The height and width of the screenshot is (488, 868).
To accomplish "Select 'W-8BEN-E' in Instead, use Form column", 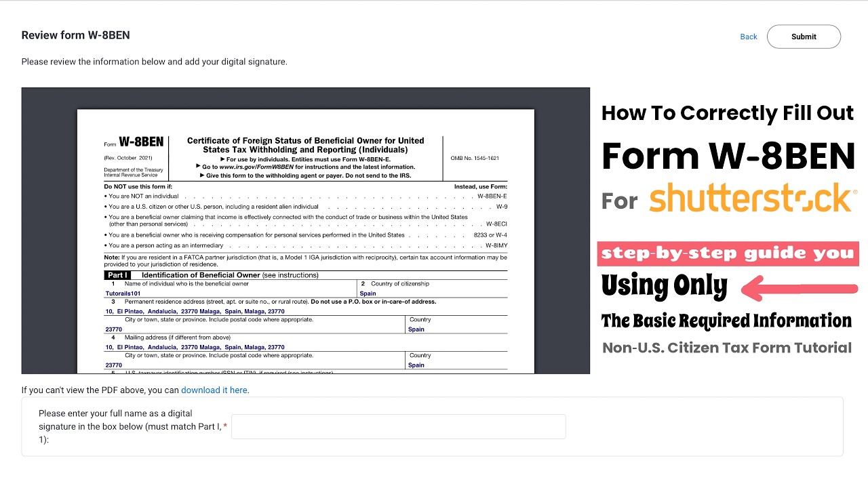I will click(x=492, y=196).
